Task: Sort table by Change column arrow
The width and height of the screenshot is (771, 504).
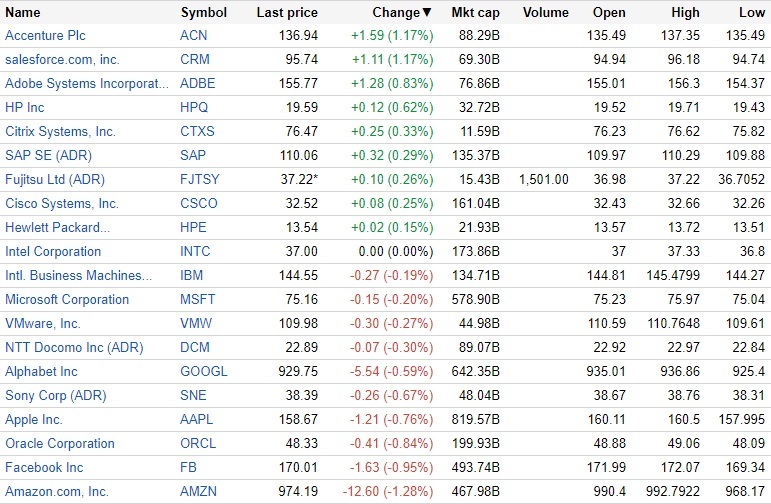Action: [427, 13]
